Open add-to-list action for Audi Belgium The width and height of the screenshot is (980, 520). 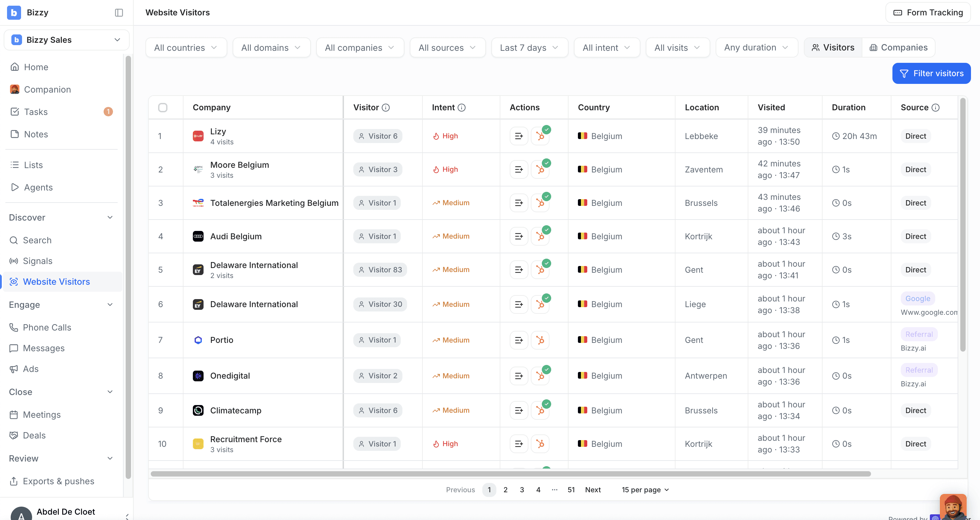(518, 237)
